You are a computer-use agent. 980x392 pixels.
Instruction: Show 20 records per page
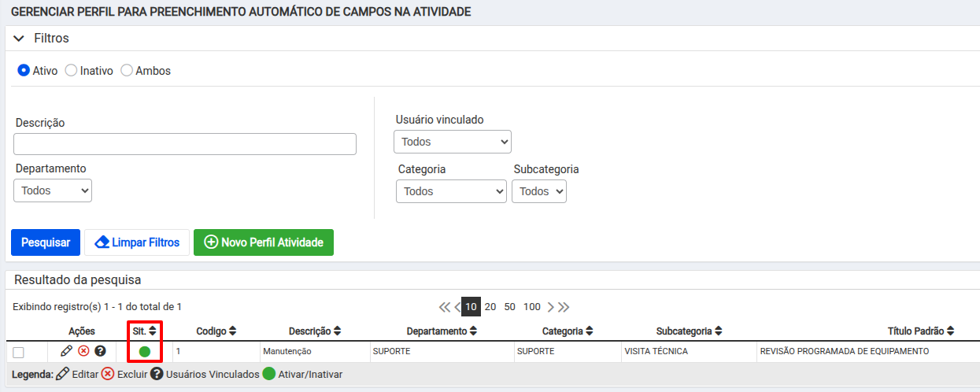490,307
